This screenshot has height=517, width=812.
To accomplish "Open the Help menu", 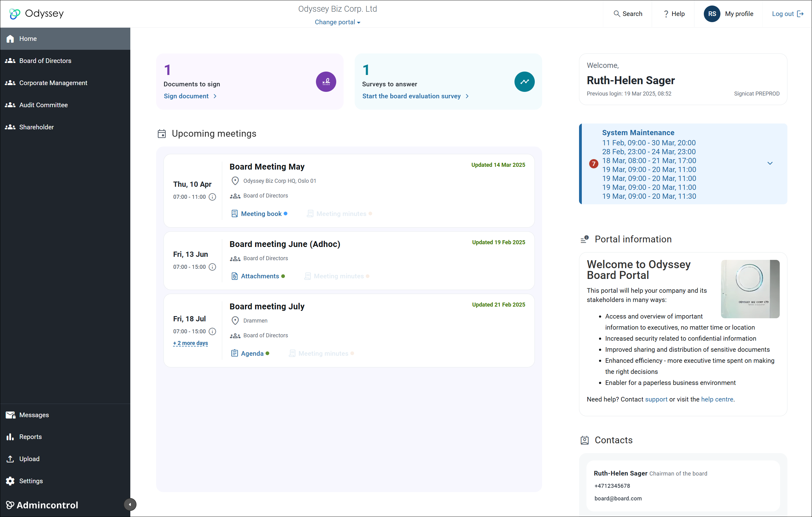I will (674, 14).
